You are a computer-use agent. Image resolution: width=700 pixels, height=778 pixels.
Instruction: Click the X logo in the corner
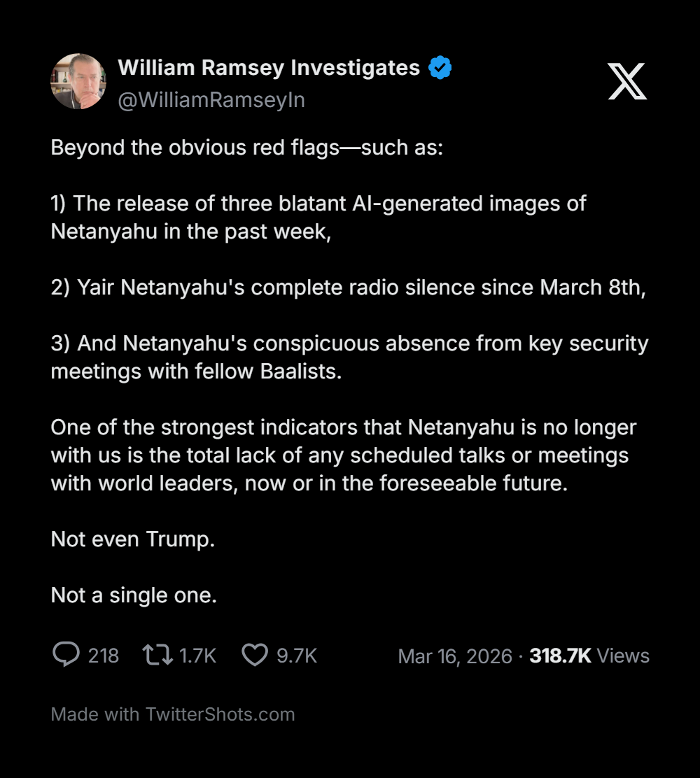pyautogui.click(x=626, y=81)
